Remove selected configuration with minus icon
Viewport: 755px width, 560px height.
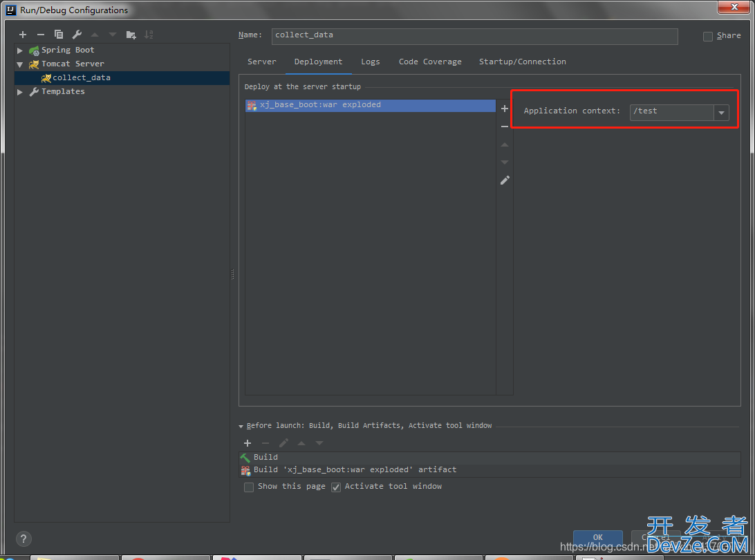click(x=40, y=35)
